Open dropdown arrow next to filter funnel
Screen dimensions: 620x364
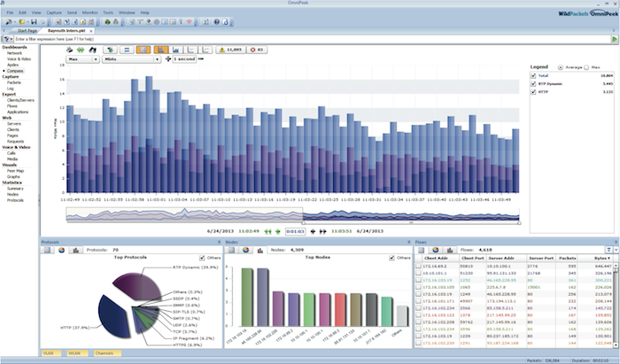[x=12, y=39]
